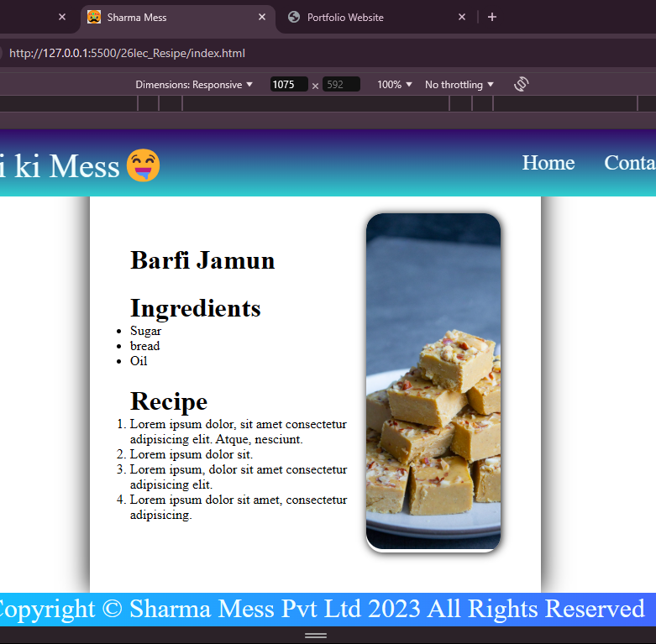Close the Portfolio Website tab
Image resolution: width=656 pixels, height=644 pixels.
461,17
